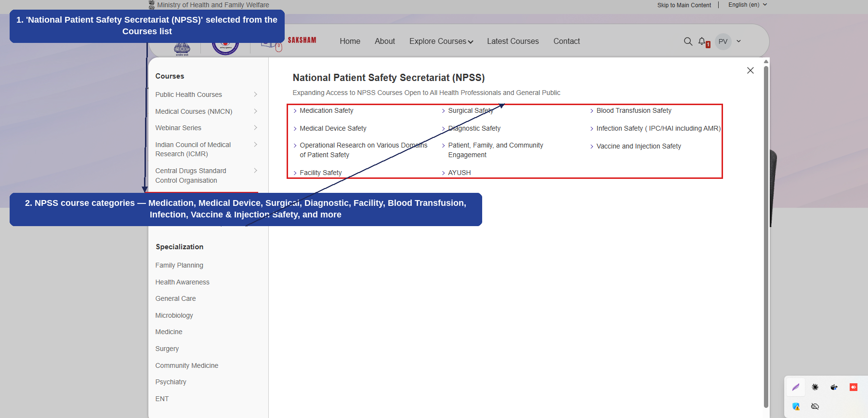Viewport: 868px width, 418px height.
Task: Open the About menu item
Action: tap(385, 41)
